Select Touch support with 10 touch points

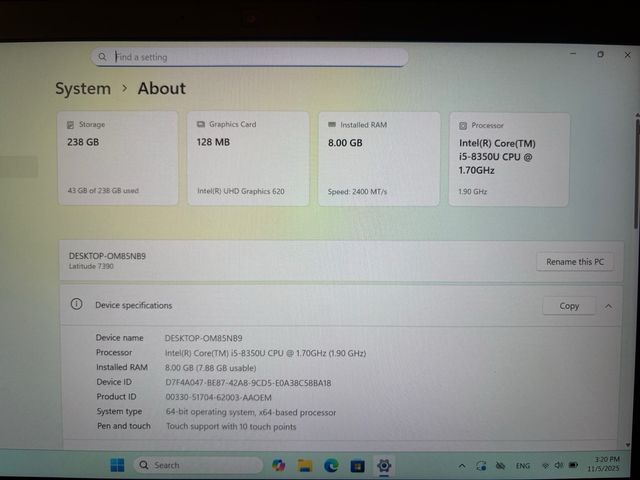[x=231, y=427]
